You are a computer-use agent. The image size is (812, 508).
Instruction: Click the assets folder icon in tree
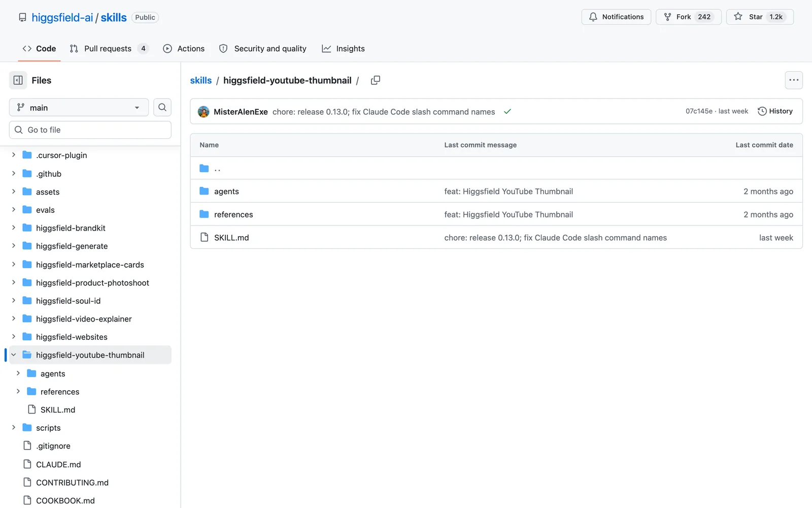pyautogui.click(x=27, y=192)
